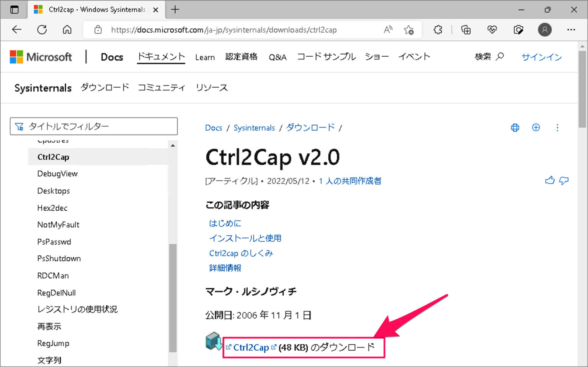Open the Ctrl2Cap download link
The image size is (588, 367).
[x=251, y=347]
